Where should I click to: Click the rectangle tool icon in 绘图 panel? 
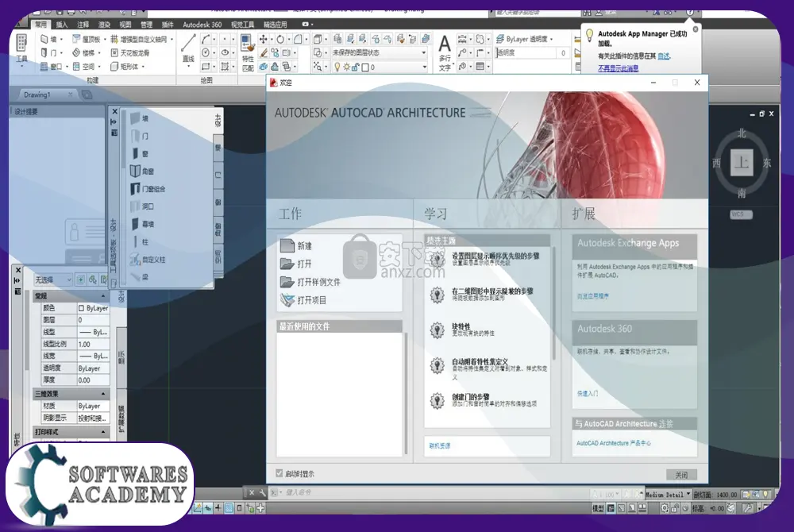(206, 67)
